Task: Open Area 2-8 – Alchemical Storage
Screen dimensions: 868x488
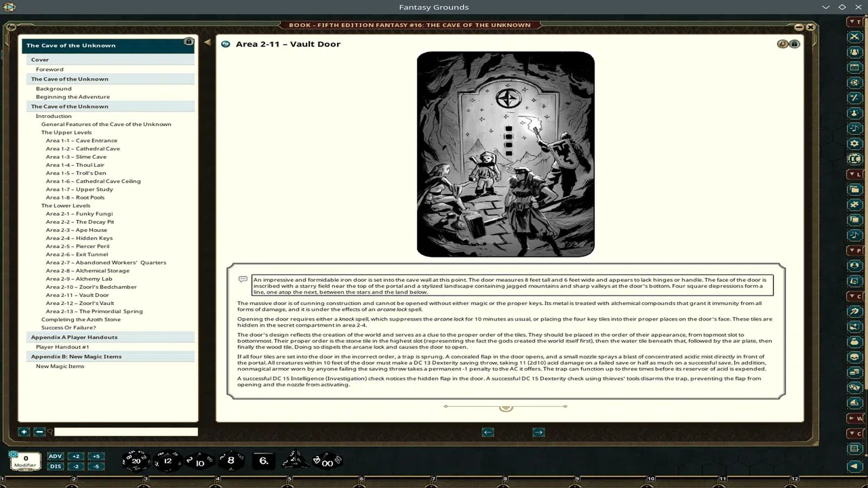Action: click(87, 270)
